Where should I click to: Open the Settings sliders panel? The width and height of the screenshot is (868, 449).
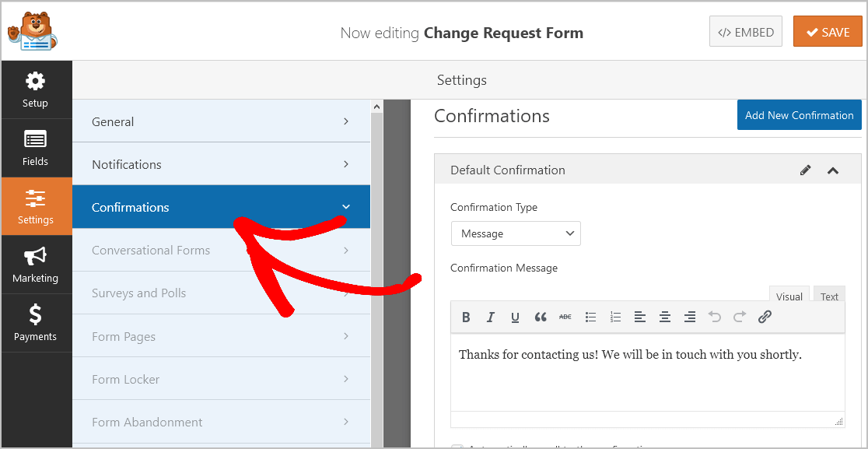point(36,206)
